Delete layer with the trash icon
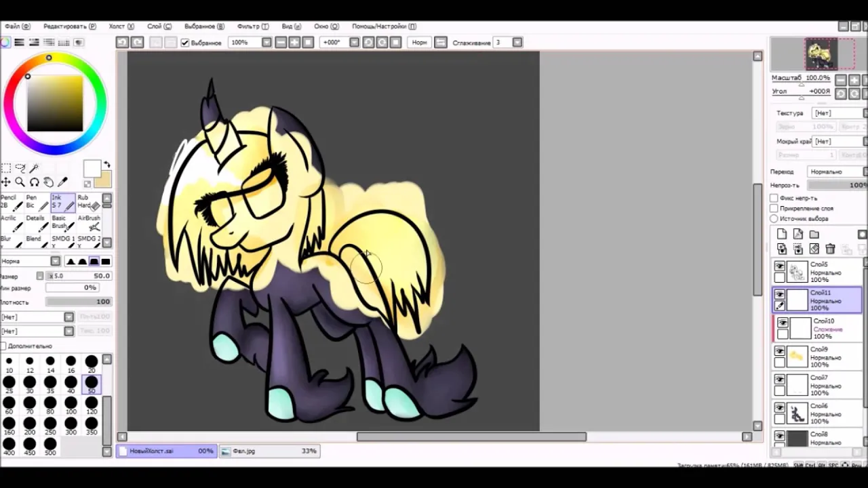The image size is (868, 488). (x=830, y=249)
